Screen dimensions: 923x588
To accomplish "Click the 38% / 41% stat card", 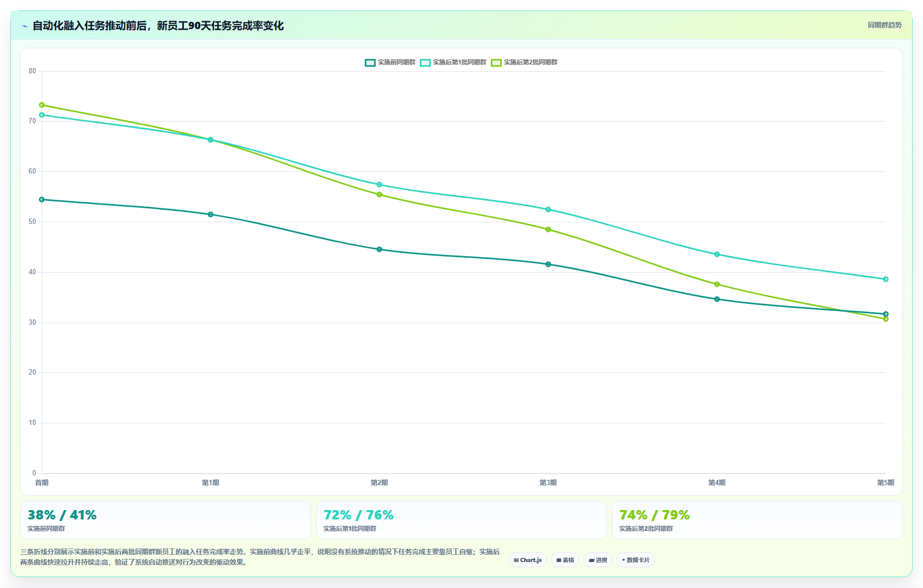I will point(166,520).
